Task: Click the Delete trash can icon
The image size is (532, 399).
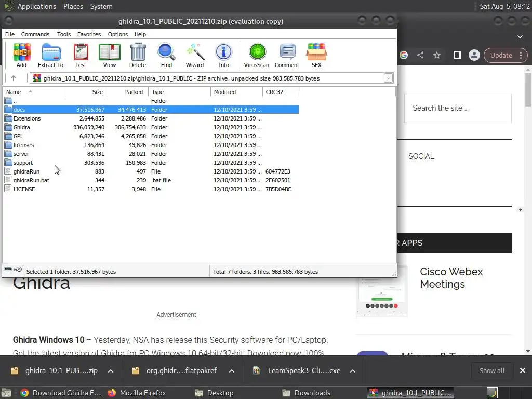Action: [138, 55]
